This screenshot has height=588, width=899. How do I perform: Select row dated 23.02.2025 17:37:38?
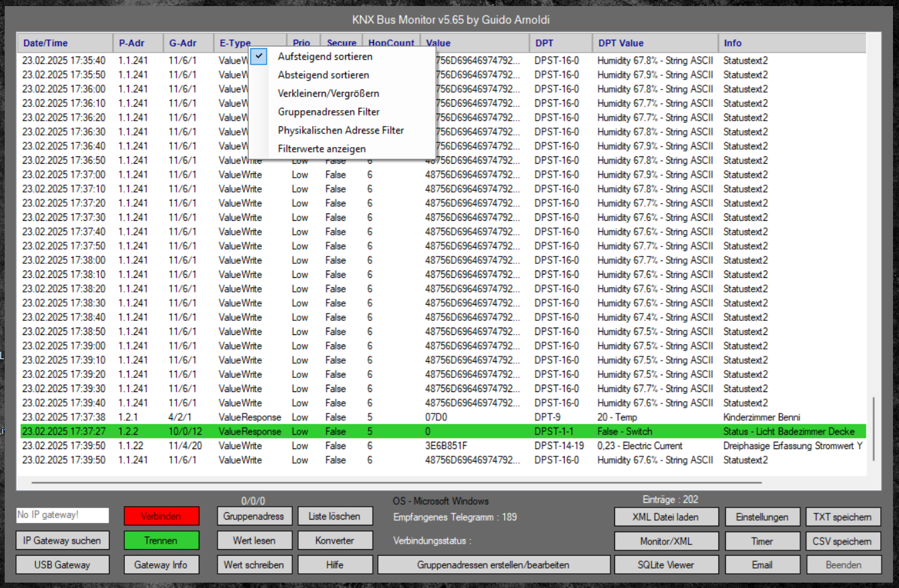[442, 418]
